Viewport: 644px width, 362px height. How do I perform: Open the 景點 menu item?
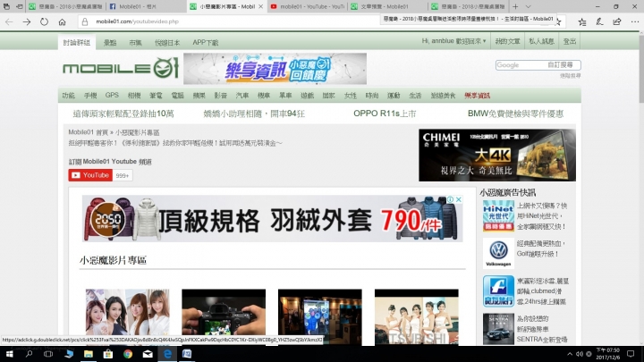click(110, 42)
